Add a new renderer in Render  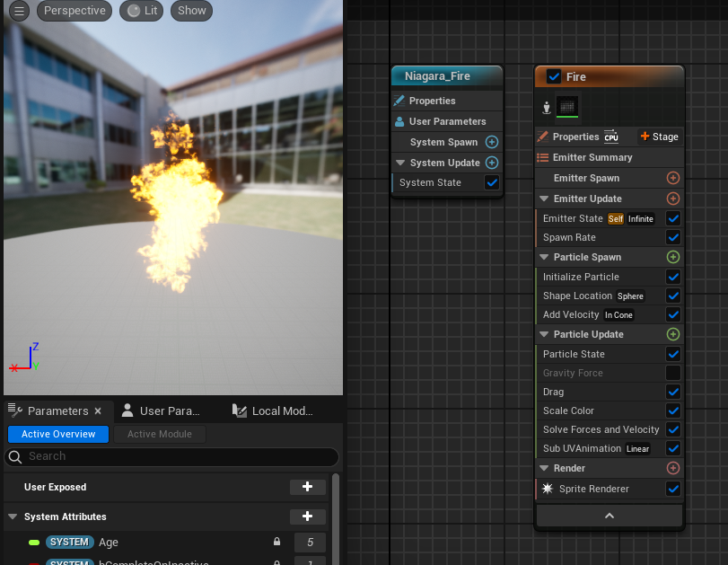672,468
